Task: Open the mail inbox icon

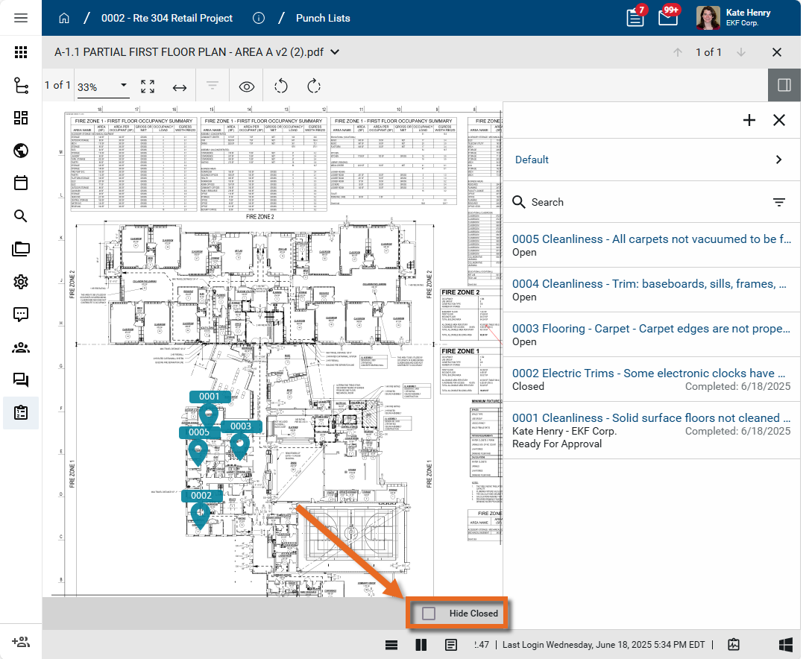Action: tap(668, 18)
